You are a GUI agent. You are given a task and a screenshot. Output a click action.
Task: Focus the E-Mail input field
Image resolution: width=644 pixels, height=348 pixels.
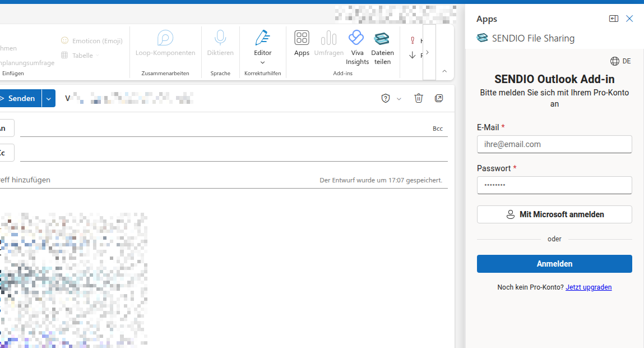[x=554, y=144]
